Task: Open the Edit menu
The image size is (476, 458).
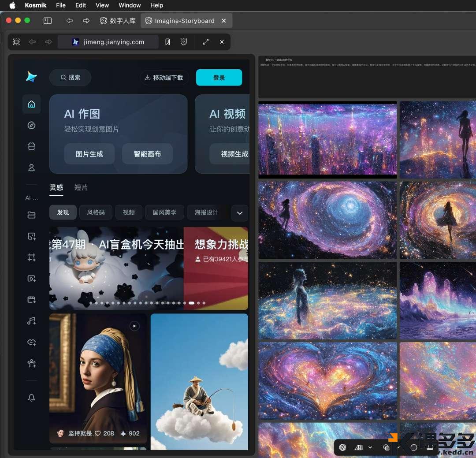Action: coord(81,5)
